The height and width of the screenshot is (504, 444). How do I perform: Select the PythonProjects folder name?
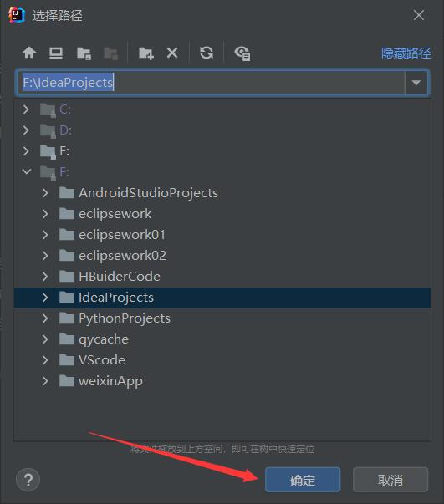[x=125, y=318]
